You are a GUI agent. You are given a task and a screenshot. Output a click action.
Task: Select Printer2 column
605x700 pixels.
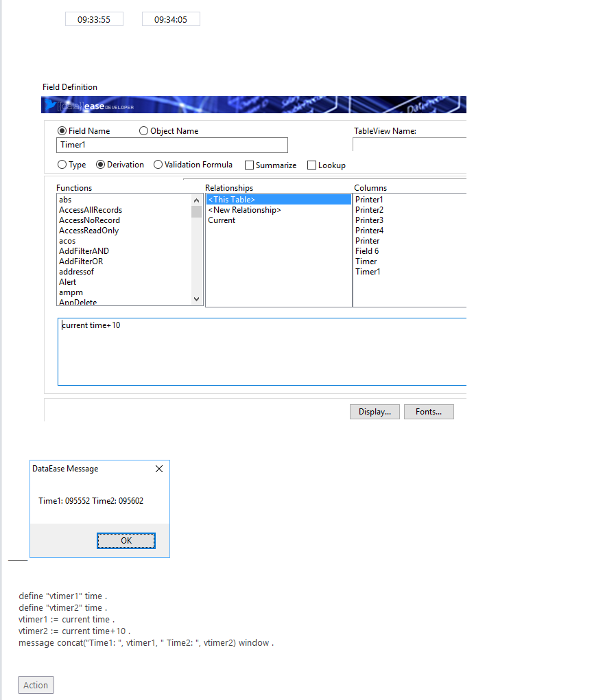point(369,210)
